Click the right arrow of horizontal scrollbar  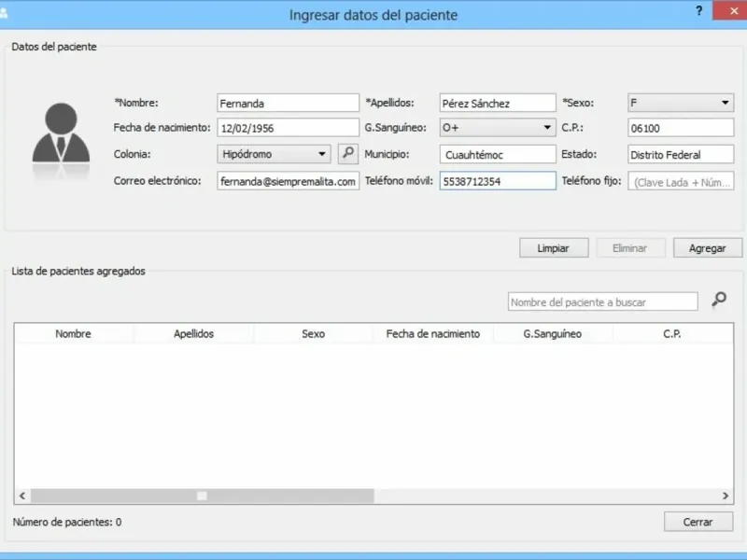726,496
